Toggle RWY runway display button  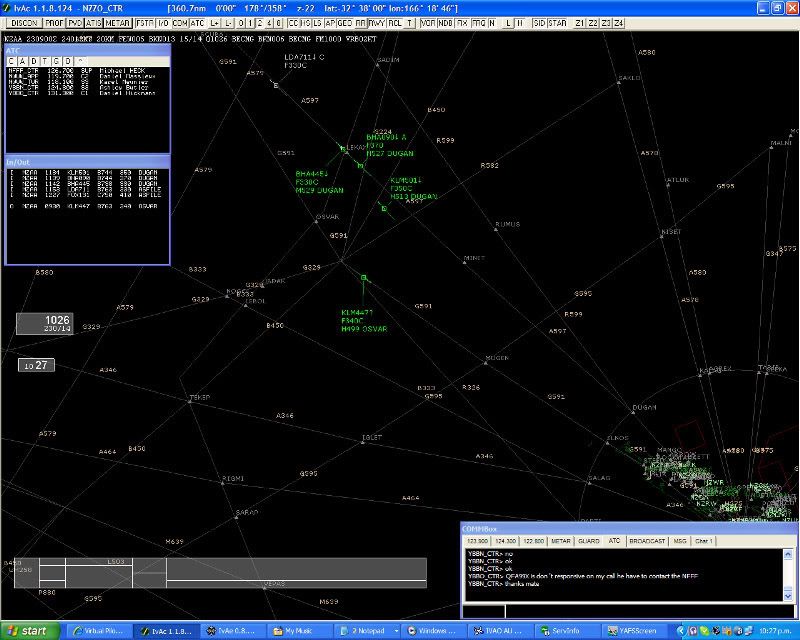pos(376,22)
